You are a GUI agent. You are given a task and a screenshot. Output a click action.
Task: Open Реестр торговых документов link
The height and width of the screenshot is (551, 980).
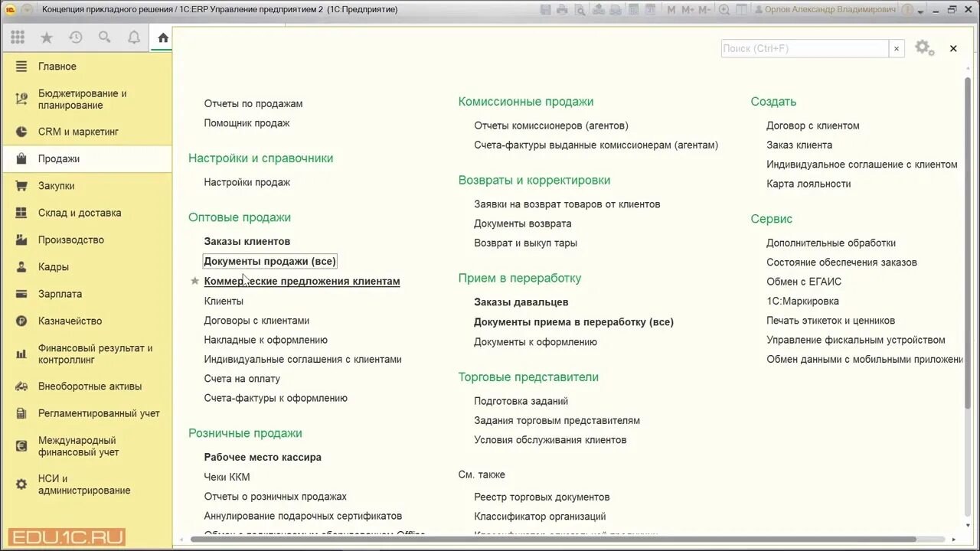pos(542,497)
